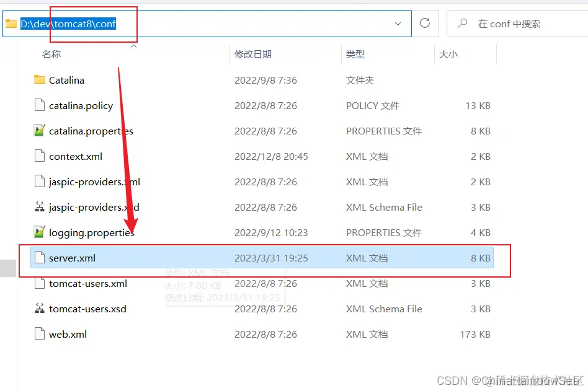Click the 2022/12/8 20:45 date of context.xml

pos(271,157)
